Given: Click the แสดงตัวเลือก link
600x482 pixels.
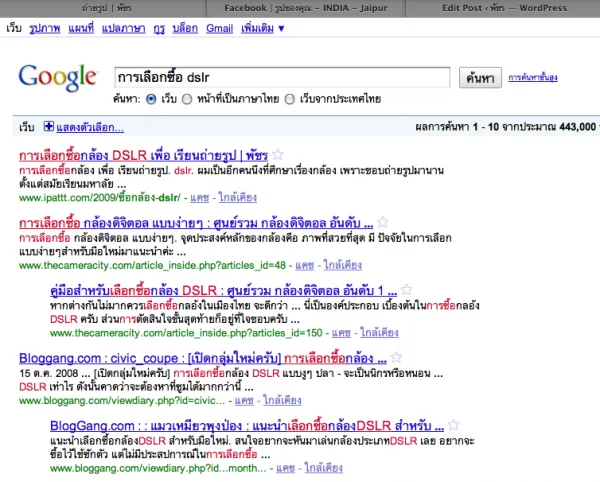Looking at the screenshot, I should click(x=90, y=127).
